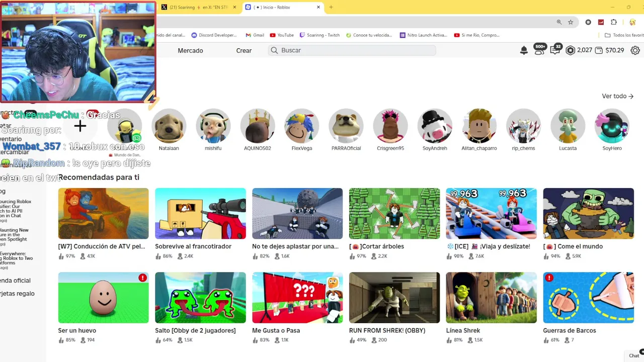Open the Roblox notifications bell
The image size is (644, 362).
point(524,50)
